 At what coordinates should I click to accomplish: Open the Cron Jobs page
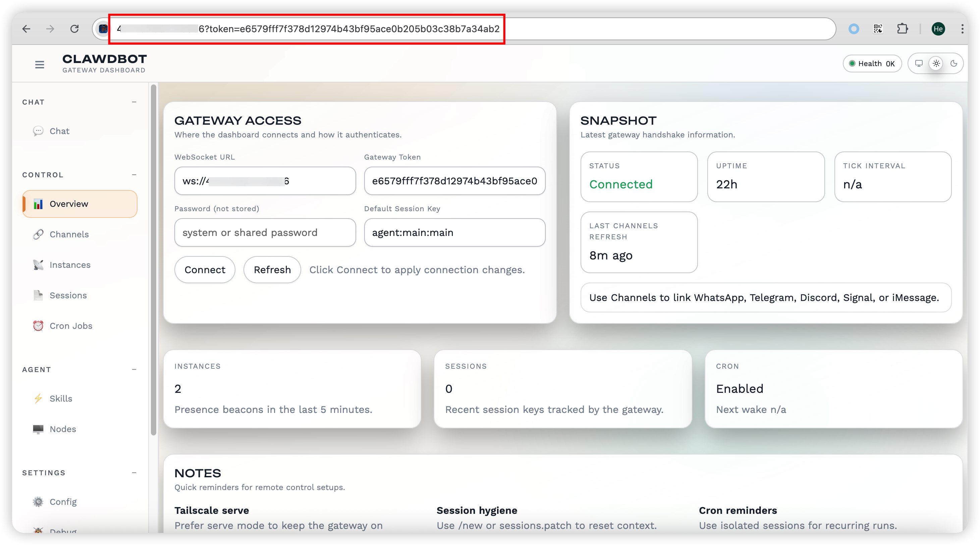point(71,326)
